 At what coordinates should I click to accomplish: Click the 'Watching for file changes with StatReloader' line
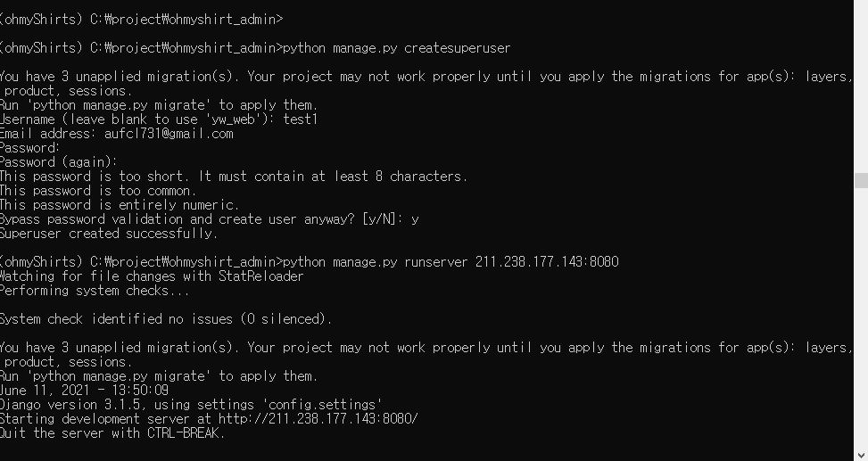pos(152,276)
